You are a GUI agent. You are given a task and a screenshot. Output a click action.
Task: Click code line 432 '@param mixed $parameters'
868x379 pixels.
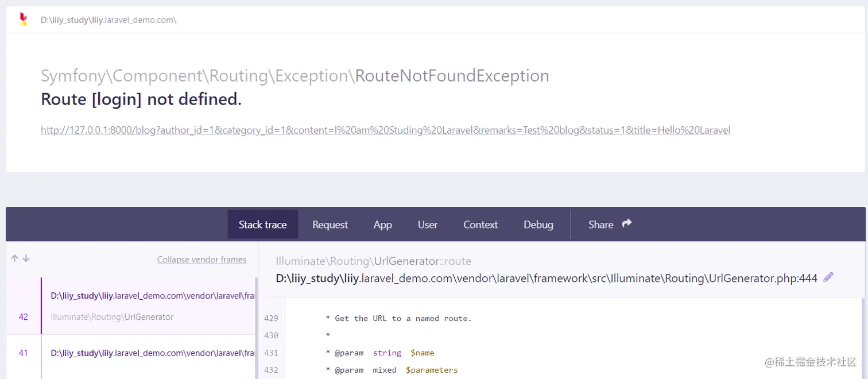click(392, 370)
